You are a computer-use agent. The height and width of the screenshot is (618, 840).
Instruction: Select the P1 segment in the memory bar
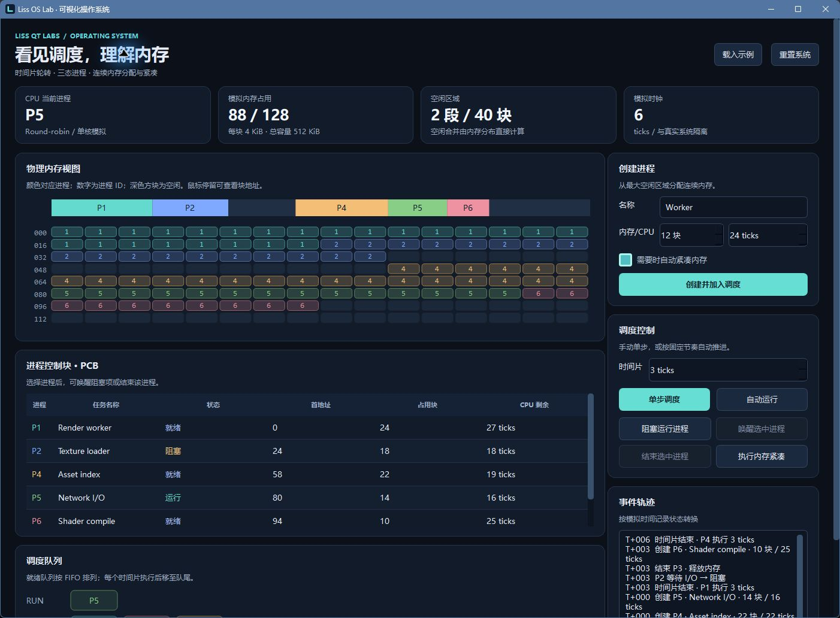click(102, 208)
